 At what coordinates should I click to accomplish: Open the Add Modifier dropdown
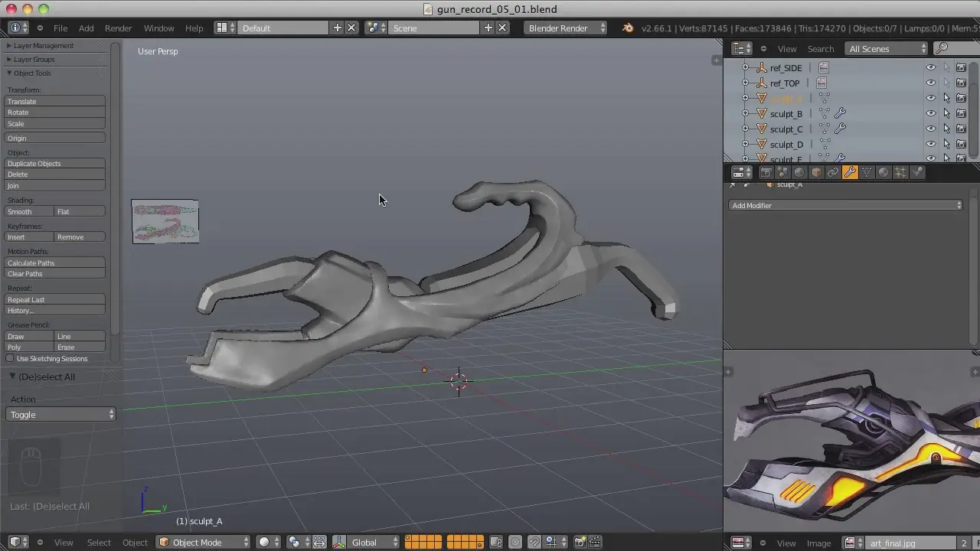pos(846,205)
